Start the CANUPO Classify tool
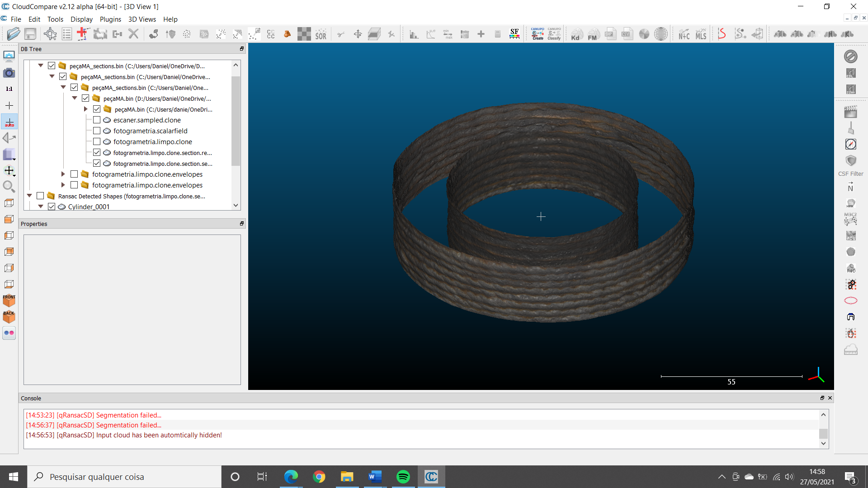Viewport: 868px width, 488px height. pyautogui.click(x=554, y=33)
